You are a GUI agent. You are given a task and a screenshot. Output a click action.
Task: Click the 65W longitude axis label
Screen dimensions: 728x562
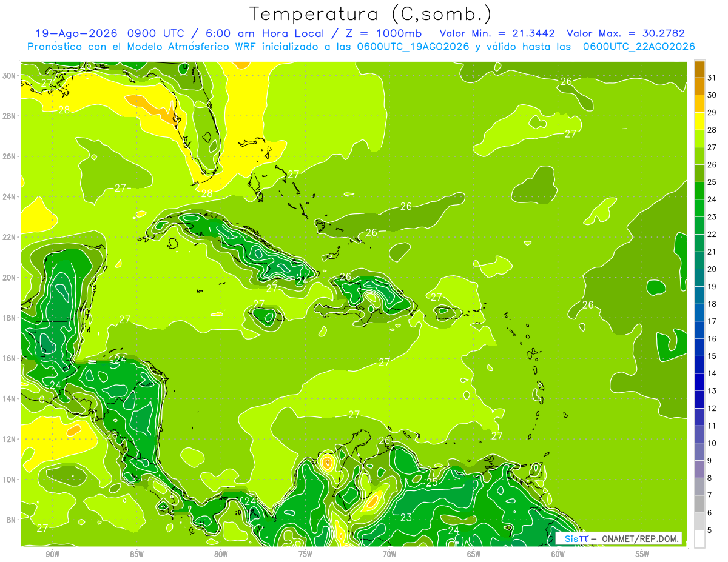474,554
